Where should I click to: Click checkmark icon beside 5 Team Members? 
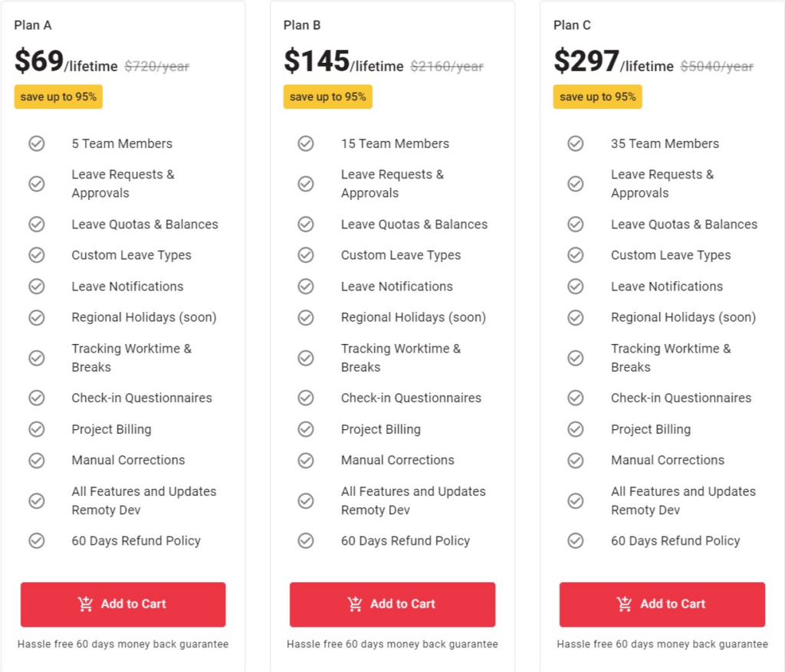(37, 143)
